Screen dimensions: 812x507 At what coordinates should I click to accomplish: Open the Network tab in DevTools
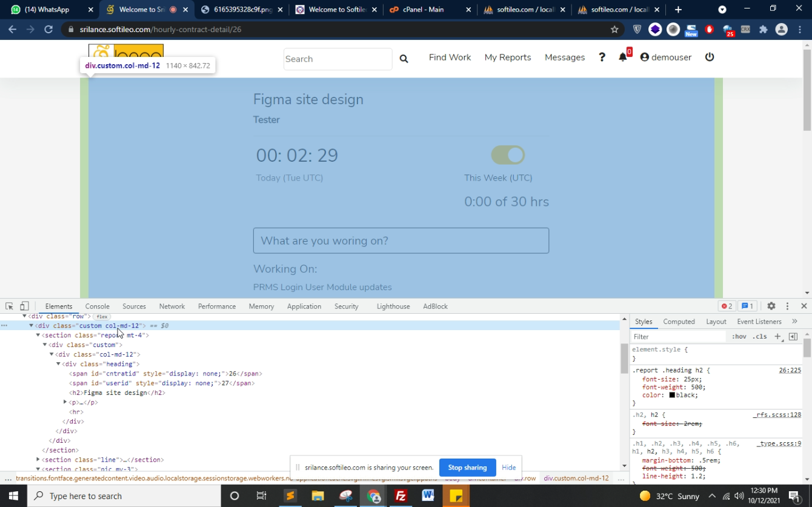pos(171,307)
